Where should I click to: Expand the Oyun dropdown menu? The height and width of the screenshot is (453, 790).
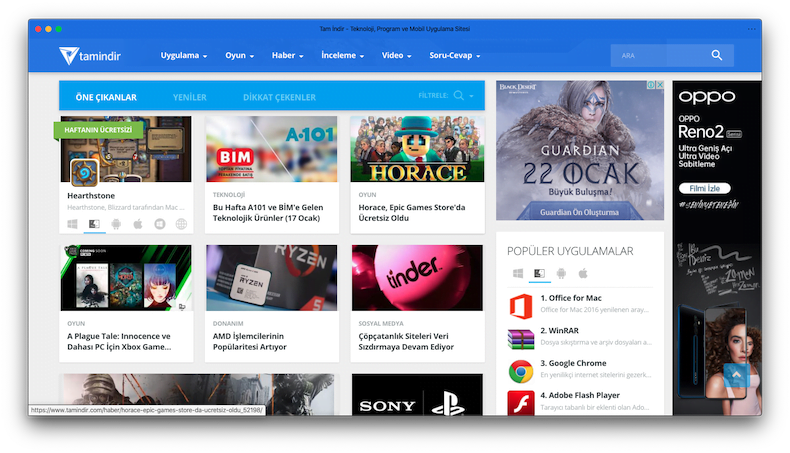(x=239, y=55)
